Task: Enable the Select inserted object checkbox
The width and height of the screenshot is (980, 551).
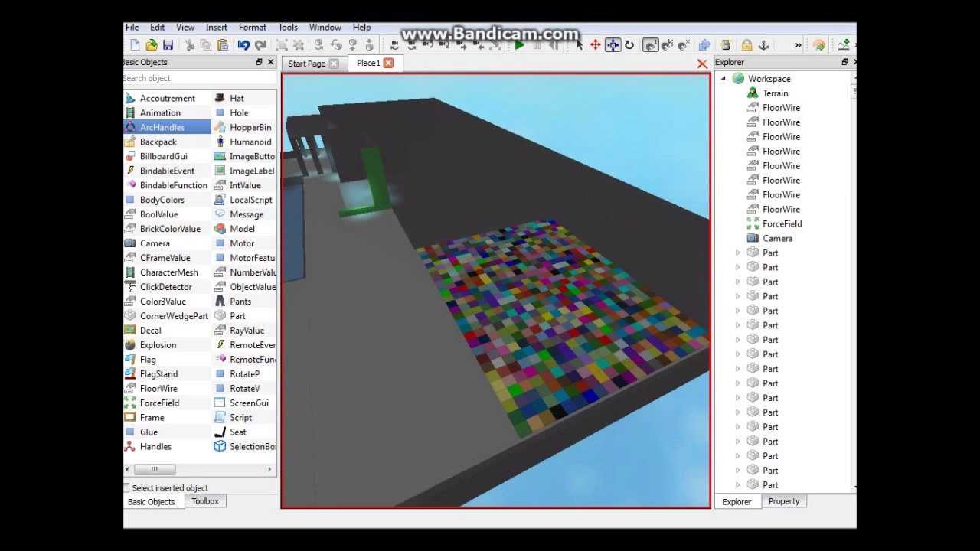Action: coord(126,487)
